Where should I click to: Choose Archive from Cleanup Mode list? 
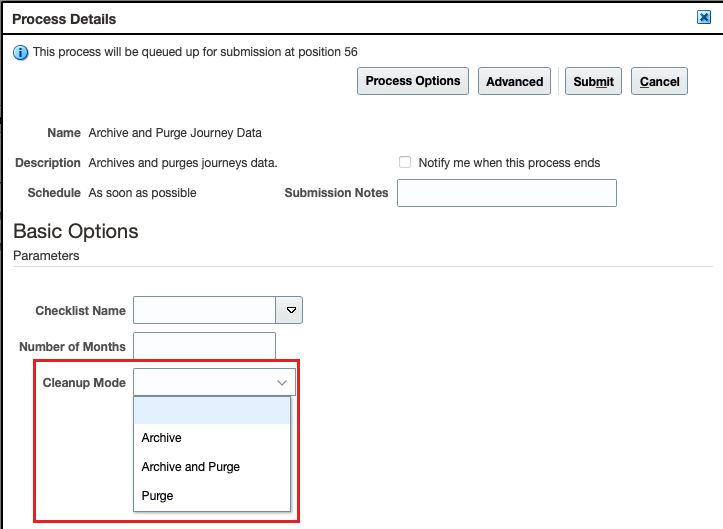tap(161, 438)
